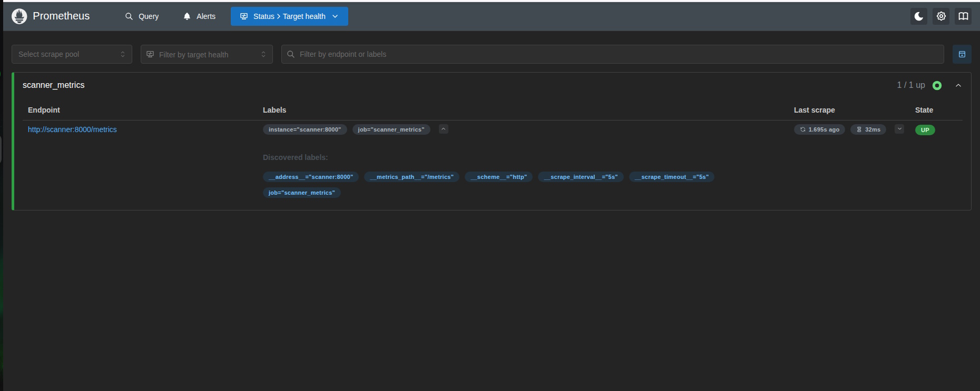This screenshot has width=980, height=391.
Task: Click the instance="scanner:8000" label badge
Action: click(305, 129)
